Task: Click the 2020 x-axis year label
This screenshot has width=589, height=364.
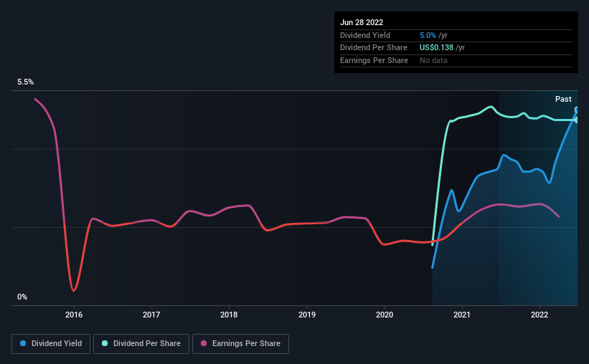Action: click(x=385, y=315)
